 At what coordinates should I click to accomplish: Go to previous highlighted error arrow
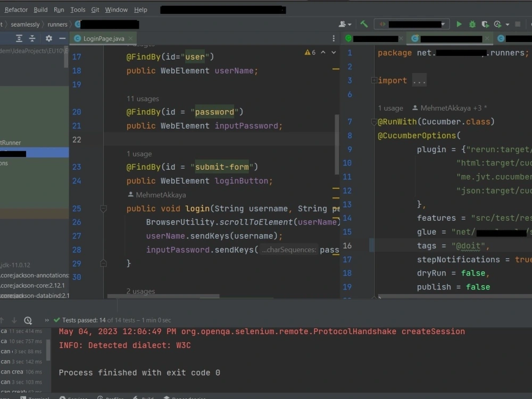point(323,52)
